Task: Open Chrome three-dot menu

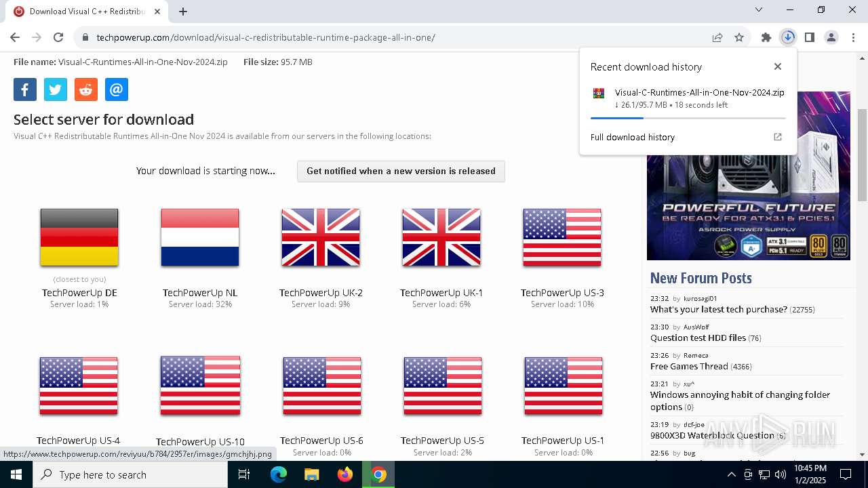Action: (x=853, y=37)
